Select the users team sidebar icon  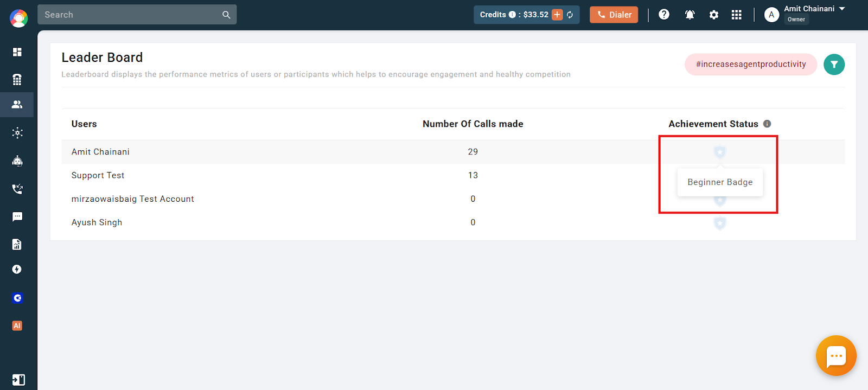click(x=17, y=105)
